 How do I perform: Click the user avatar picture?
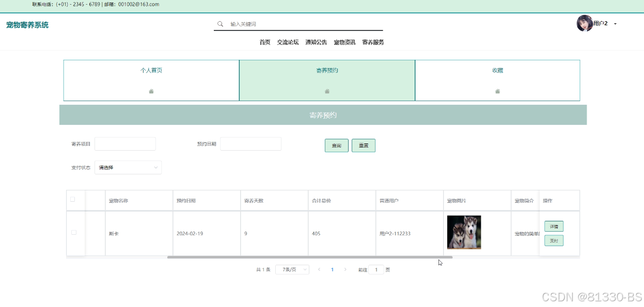(x=585, y=23)
